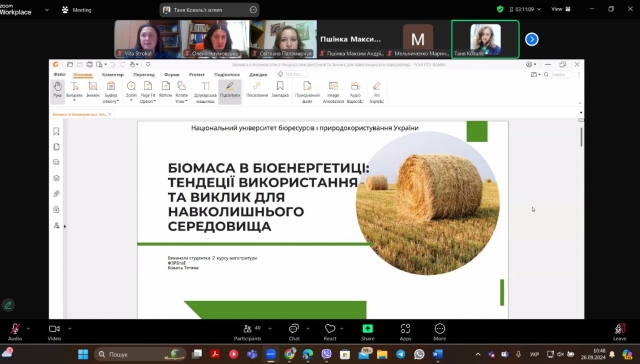Screen dimensions: 640x364
Task: Open Zoom Apps
Action: tap(405, 332)
